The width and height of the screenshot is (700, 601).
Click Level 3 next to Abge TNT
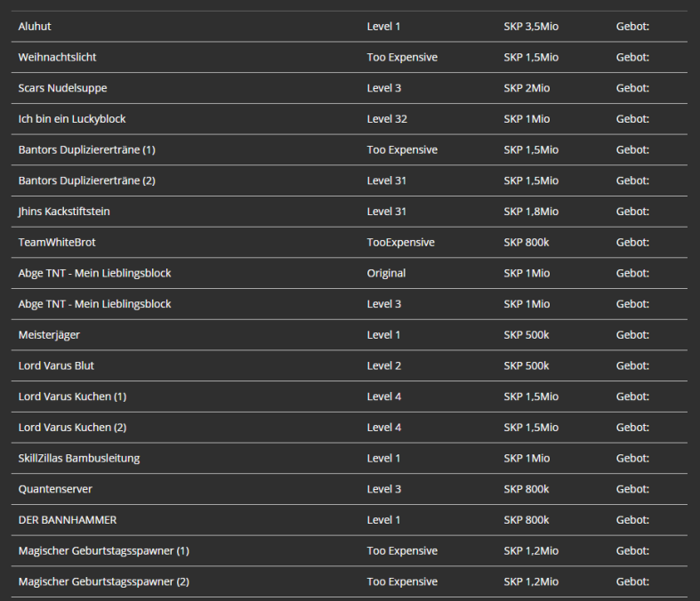tap(384, 304)
